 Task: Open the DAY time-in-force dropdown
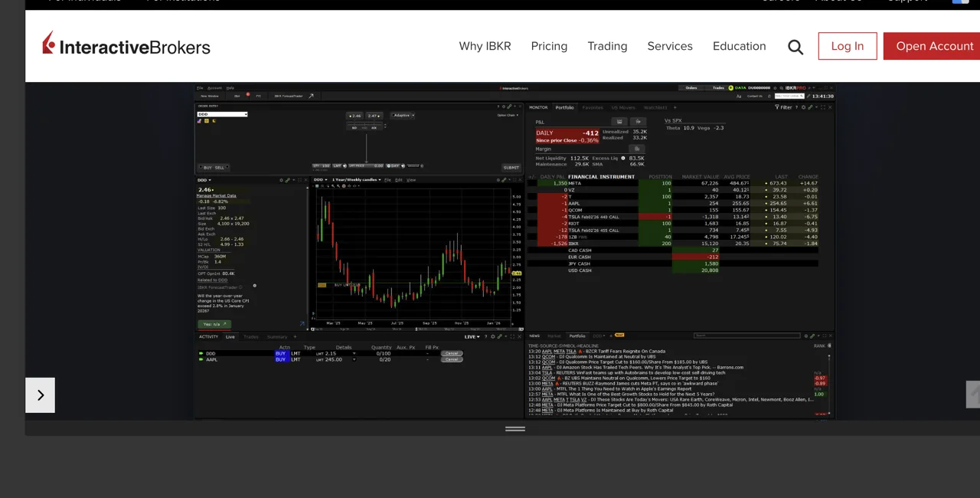pyautogui.click(x=394, y=165)
